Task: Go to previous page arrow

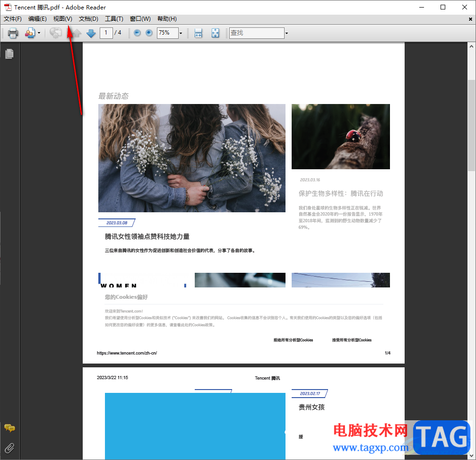Action: coord(77,33)
